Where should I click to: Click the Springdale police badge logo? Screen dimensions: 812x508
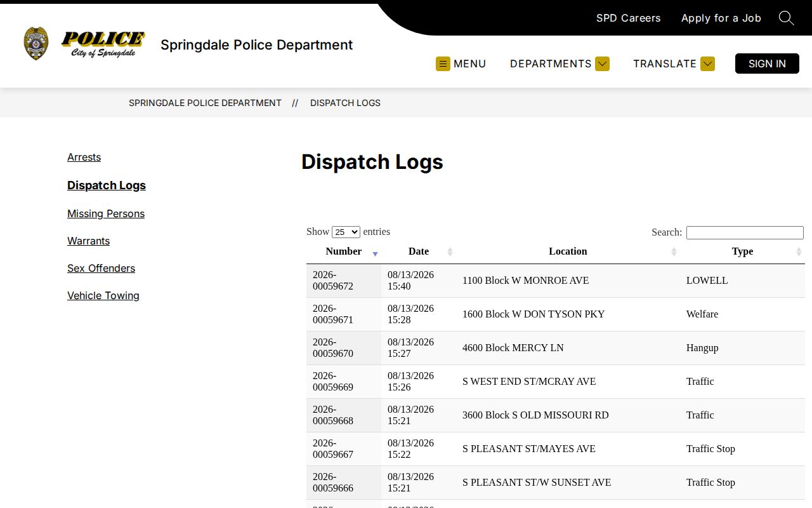36,44
